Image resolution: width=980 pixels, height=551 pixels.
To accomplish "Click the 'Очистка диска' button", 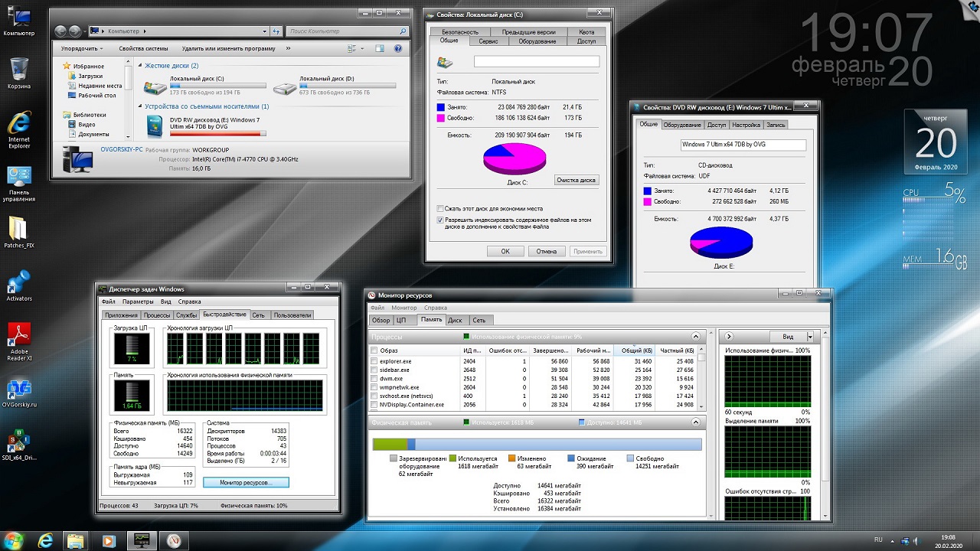I will click(576, 181).
